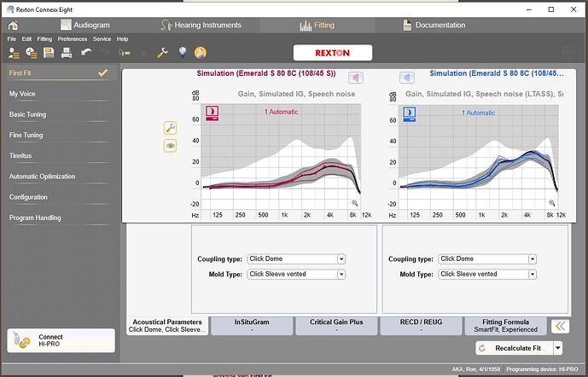588x377 pixels.
Task: Open the wrench tools toolbar icon
Action: tap(162, 53)
